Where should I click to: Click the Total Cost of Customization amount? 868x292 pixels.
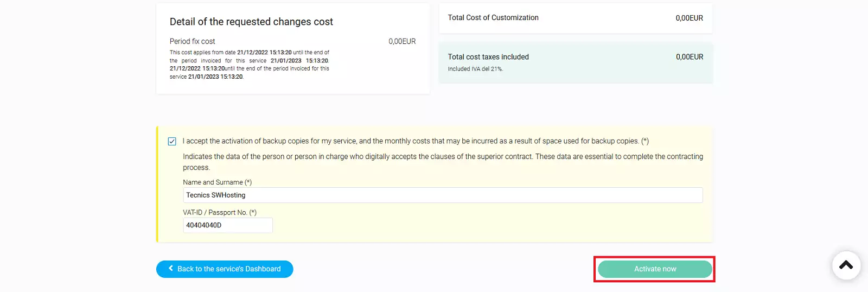click(689, 18)
